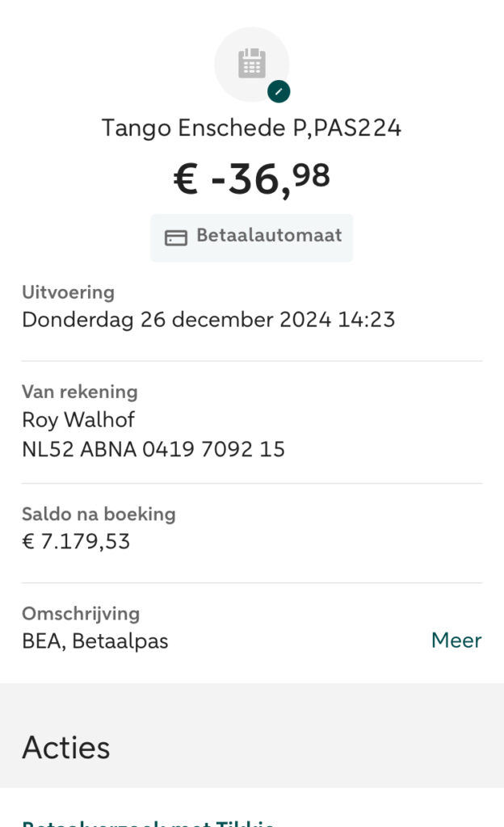This screenshot has height=827, width=504.
Task: Tap the Saldo na boeking label
Action: tap(99, 514)
